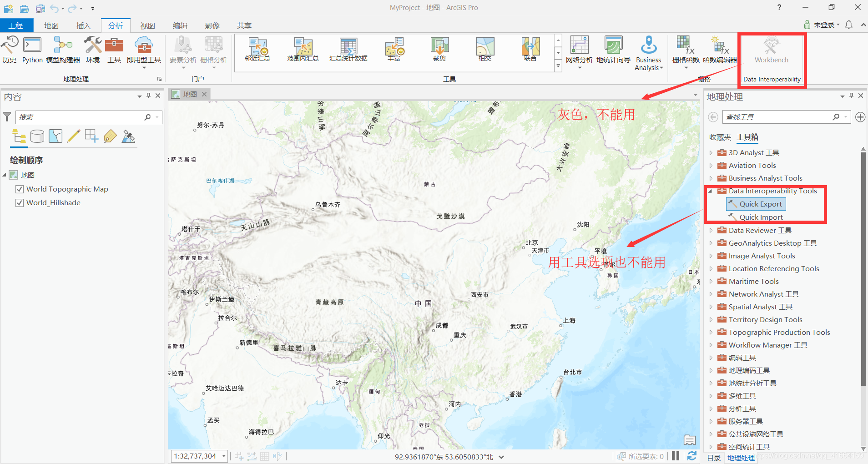Expand 3D Analyst 工具 toolbox
This screenshot has height=464, width=868.
click(711, 153)
